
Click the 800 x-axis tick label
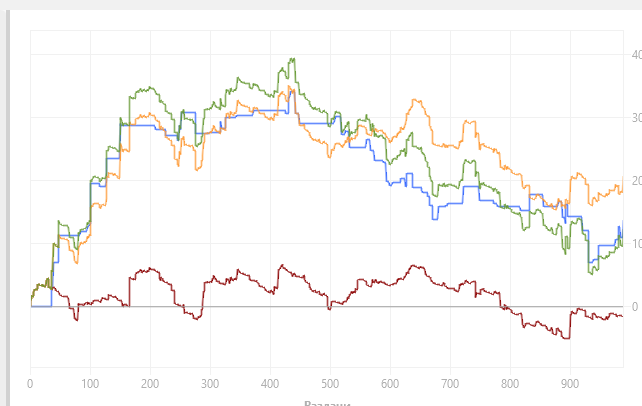(510, 383)
